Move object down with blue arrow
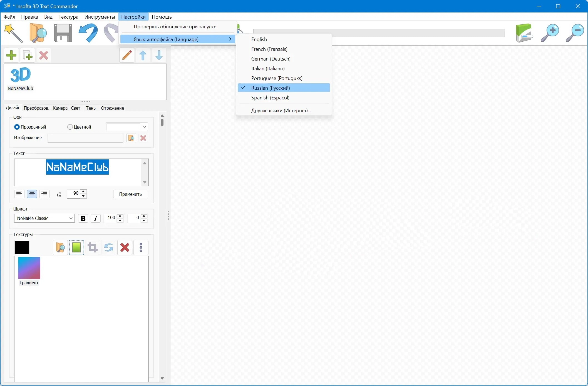Screen dimensions: 588x386 point(159,55)
